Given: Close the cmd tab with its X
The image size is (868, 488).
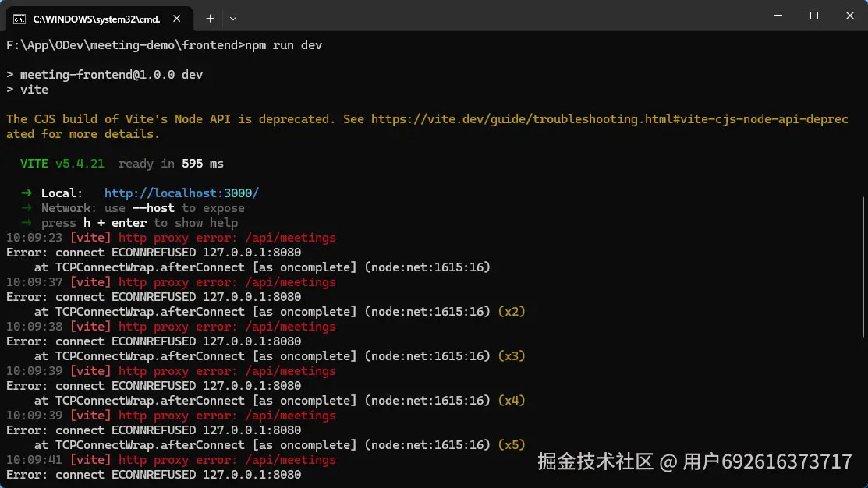Looking at the screenshot, I should 176,19.
